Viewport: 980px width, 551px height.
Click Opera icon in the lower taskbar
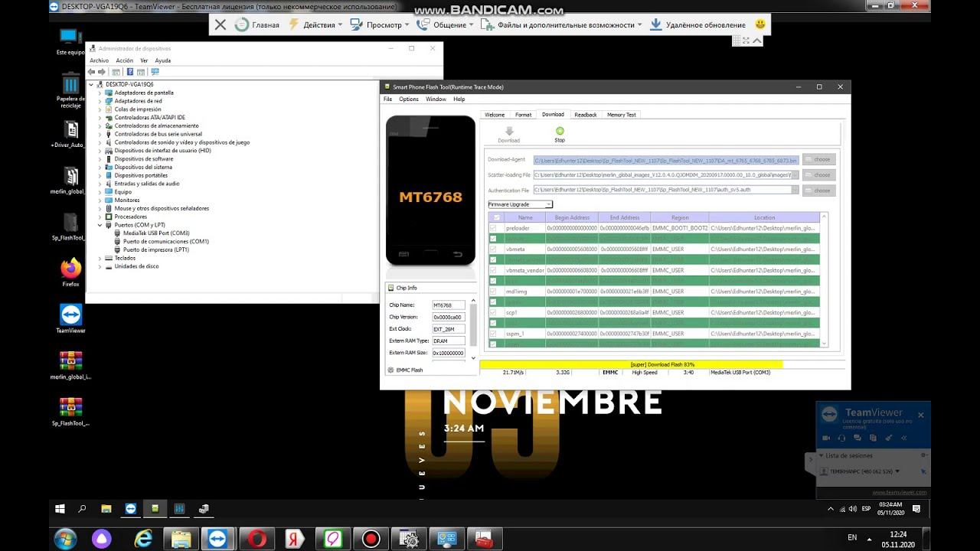tap(256, 538)
